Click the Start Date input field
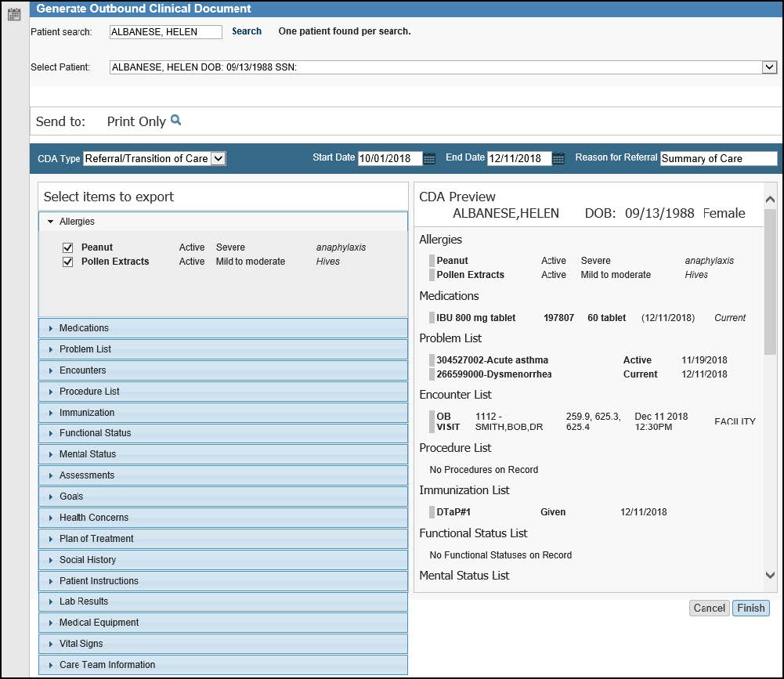Viewport: 784px width, 679px height. [390, 158]
